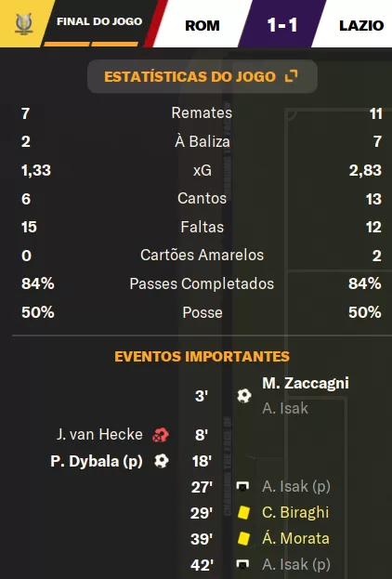Click the Final do Jogo progress bar
The width and height of the screenshot is (392, 579).
[91, 44]
